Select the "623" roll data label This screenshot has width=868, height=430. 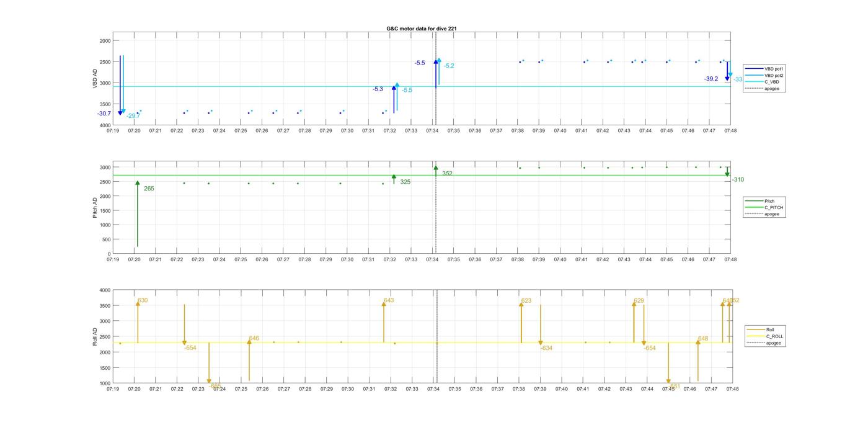[526, 301]
